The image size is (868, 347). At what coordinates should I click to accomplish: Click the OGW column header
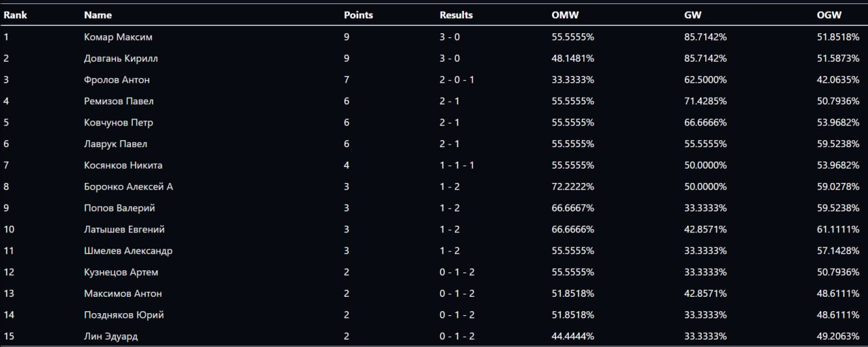point(829,15)
